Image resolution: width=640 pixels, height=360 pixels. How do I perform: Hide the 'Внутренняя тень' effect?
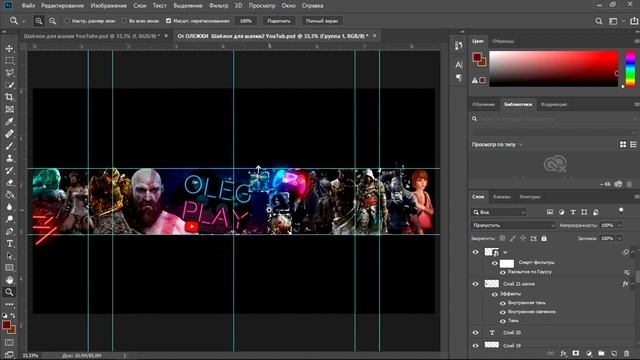tap(503, 303)
